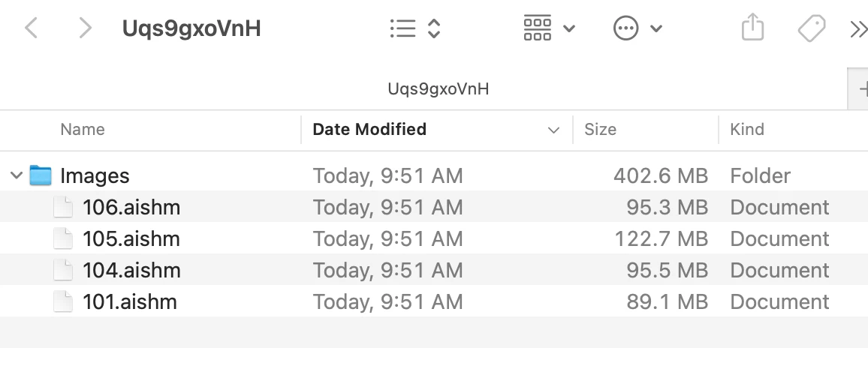
Task: Collapse the Images folder
Action: [x=17, y=175]
